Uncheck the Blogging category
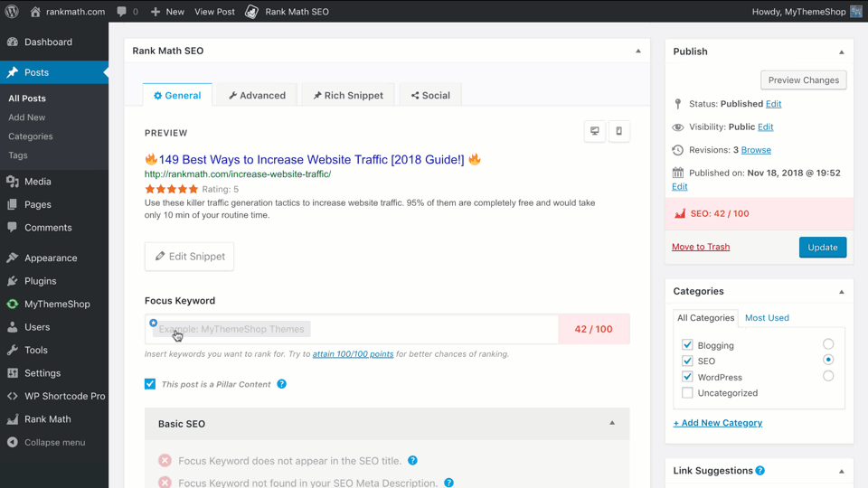This screenshot has width=868, height=488. (x=687, y=344)
